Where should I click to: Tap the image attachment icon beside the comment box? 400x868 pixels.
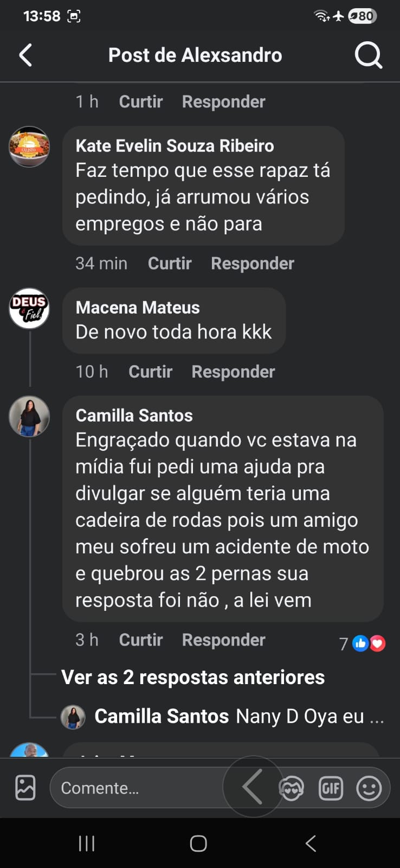coord(25,788)
